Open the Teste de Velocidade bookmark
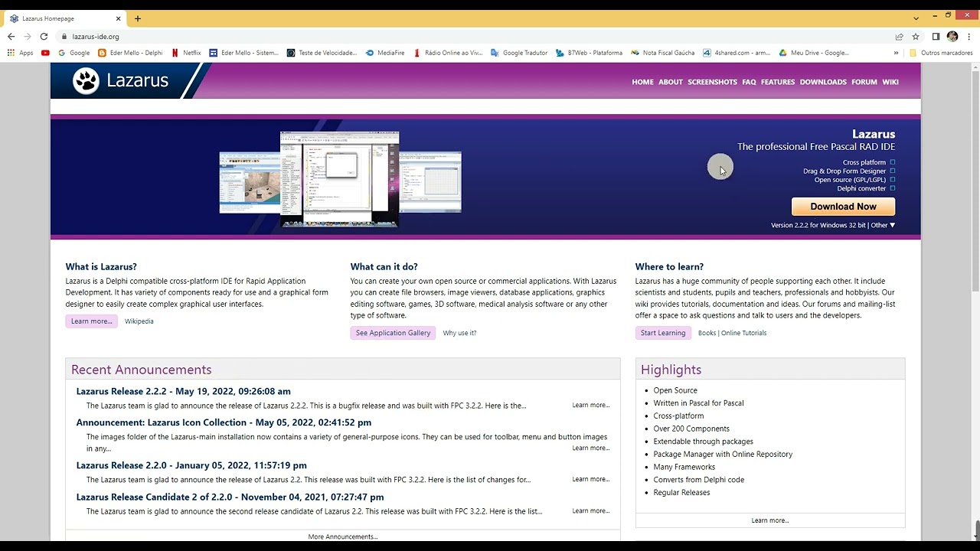980x551 pixels. (322, 53)
